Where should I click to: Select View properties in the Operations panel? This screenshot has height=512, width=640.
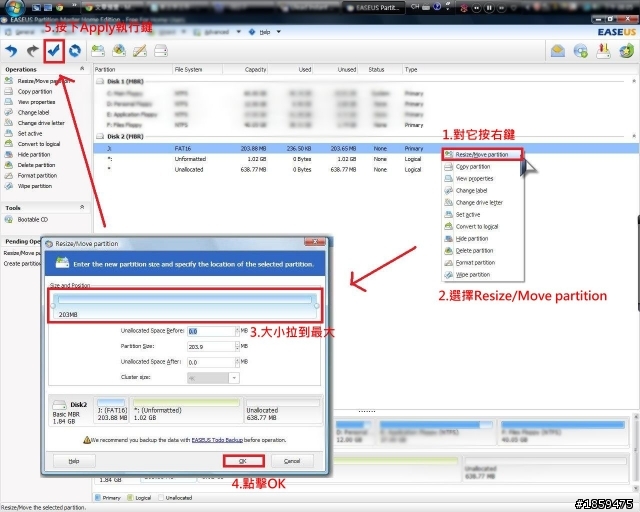36,102
